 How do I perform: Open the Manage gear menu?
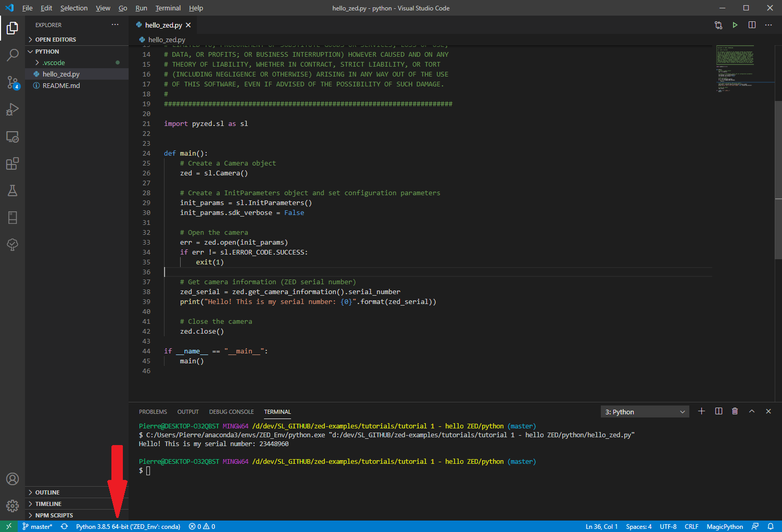12,505
